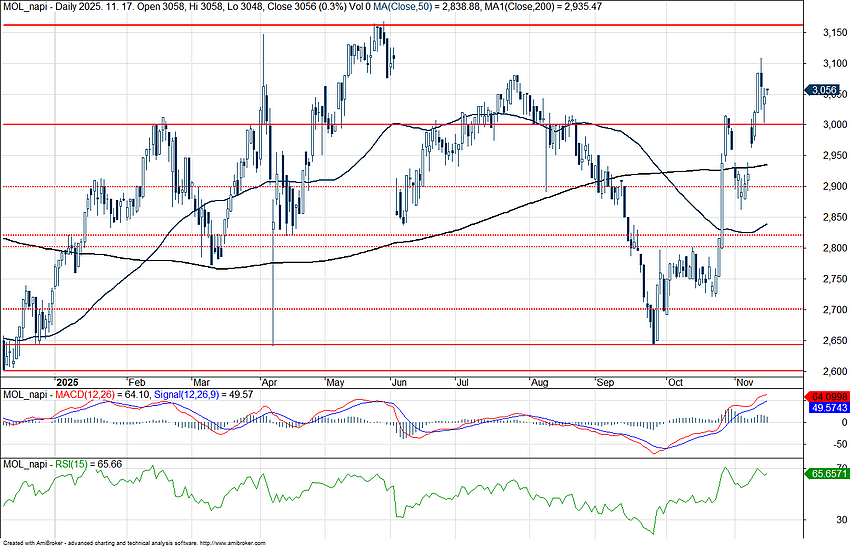Click the 30 level on RSI axis
The height and width of the screenshot is (547, 850).
point(817,520)
